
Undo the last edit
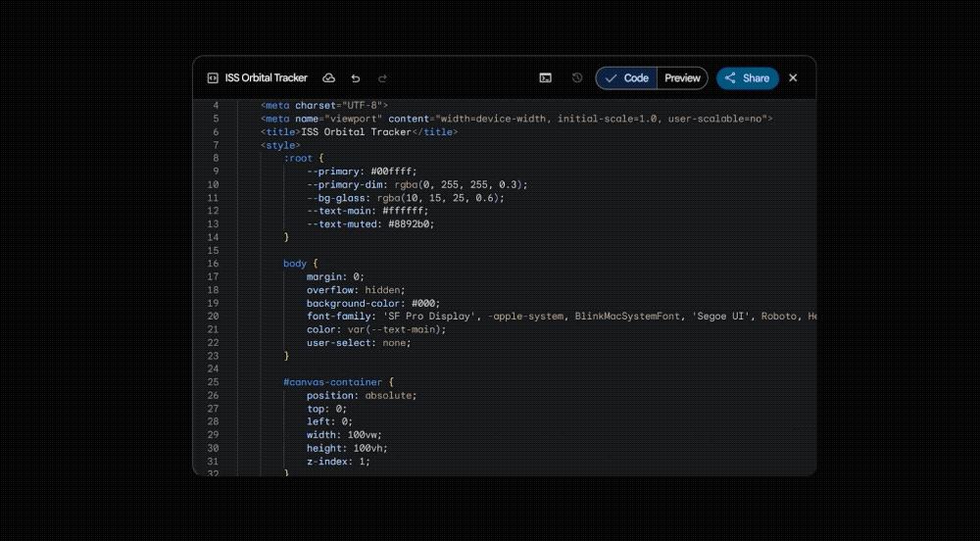pyautogui.click(x=356, y=78)
